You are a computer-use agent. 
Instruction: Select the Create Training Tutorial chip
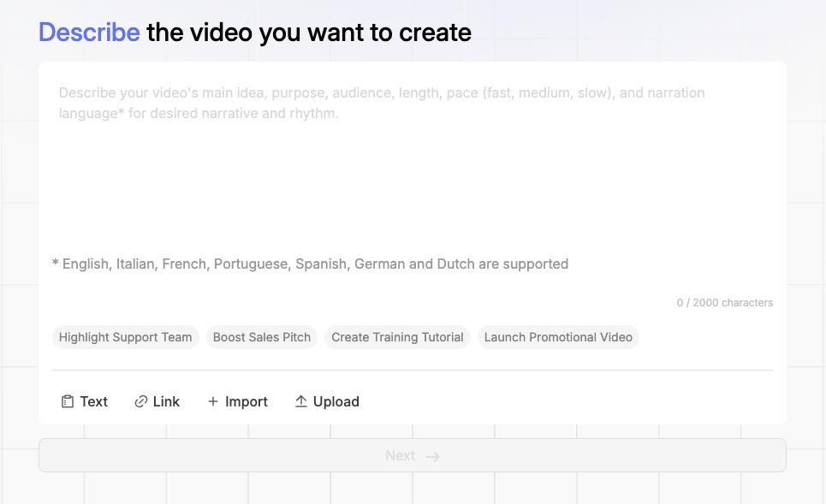pyautogui.click(x=397, y=337)
